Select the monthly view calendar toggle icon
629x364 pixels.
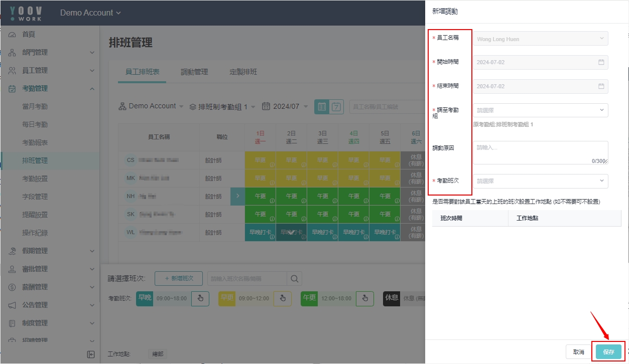tap(321, 106)
